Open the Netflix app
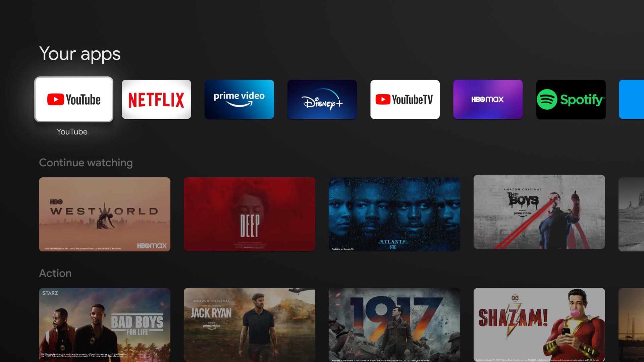644x362 pixels. point(156,99)
